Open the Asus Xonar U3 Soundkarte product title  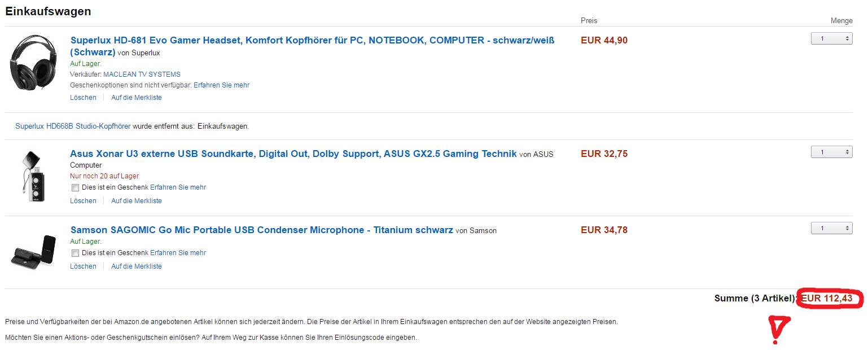[x=293, y=154]
